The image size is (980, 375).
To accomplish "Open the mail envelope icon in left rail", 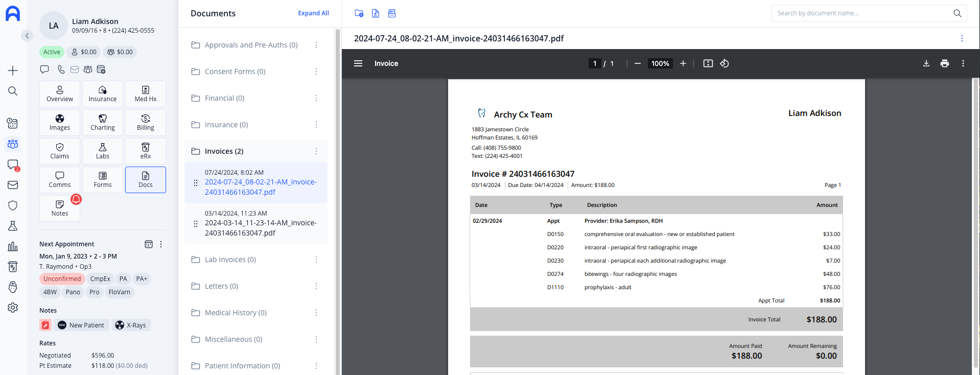I will coord(13,185).
